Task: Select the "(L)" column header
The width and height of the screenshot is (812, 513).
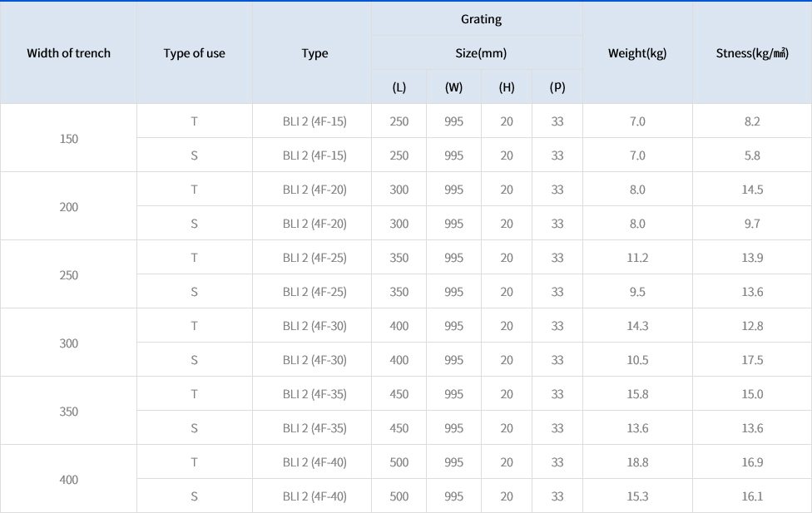Action: [399, 87]
